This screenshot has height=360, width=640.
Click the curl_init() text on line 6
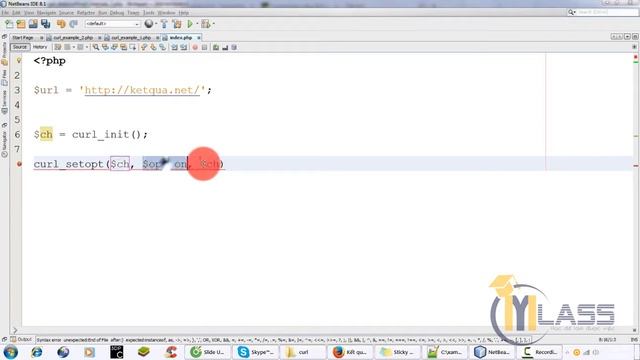click(x=107, y=134)
